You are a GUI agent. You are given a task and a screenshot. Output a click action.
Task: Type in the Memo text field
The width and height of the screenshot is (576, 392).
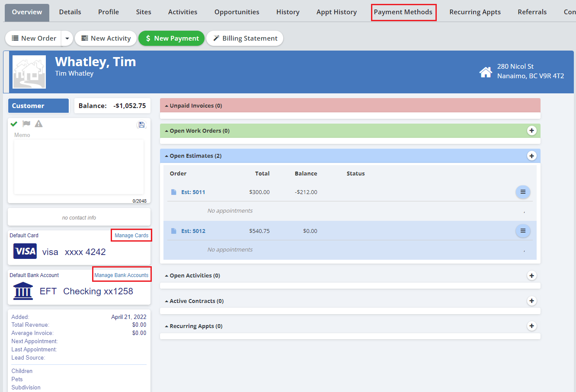(79, 166)
